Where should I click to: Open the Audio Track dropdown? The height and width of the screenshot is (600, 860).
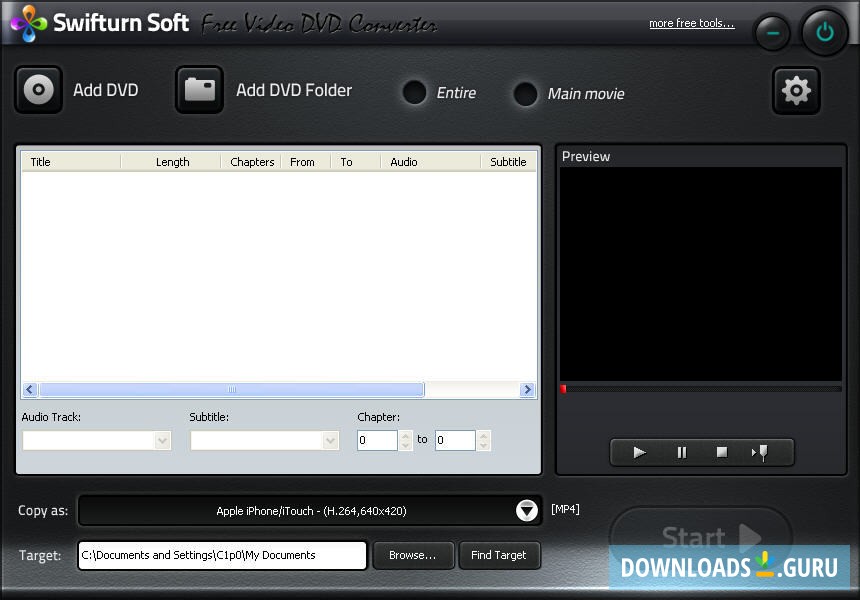pos(97,440)
